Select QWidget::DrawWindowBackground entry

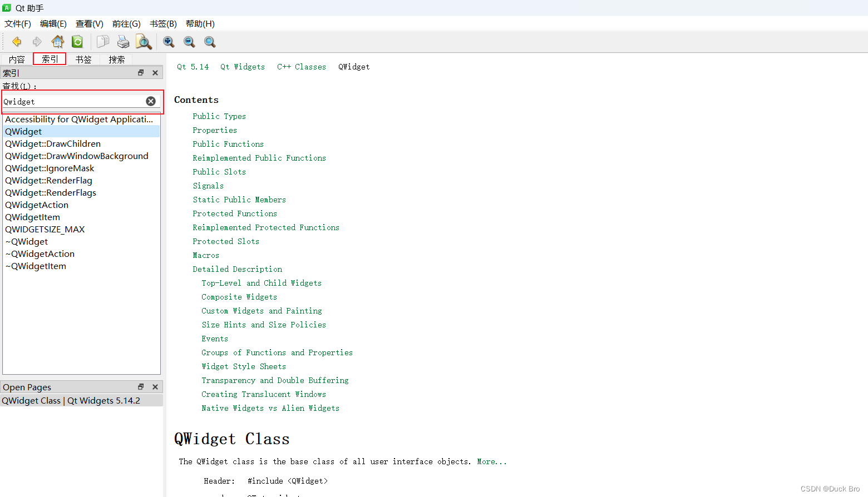coord(81,156)
